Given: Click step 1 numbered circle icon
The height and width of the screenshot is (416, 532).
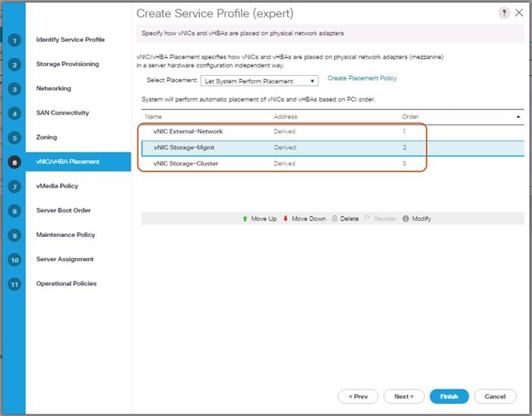Looking at the screenshot, I should [14, 40].
